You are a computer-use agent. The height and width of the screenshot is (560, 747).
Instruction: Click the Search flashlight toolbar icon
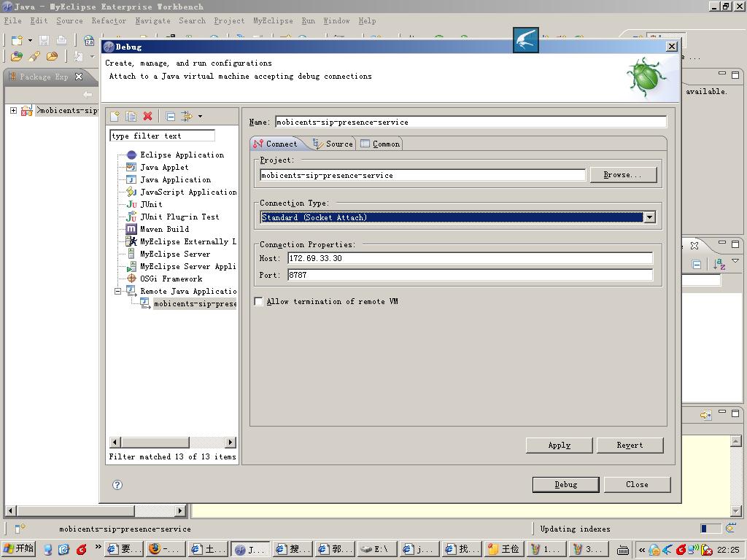(34, 57)
